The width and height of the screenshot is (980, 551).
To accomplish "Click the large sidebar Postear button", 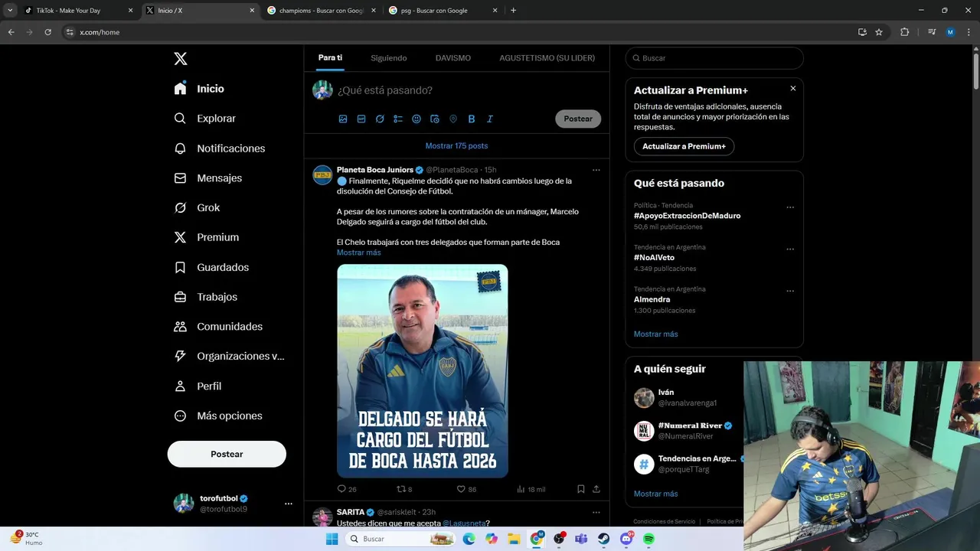I will tap(227, 454).
